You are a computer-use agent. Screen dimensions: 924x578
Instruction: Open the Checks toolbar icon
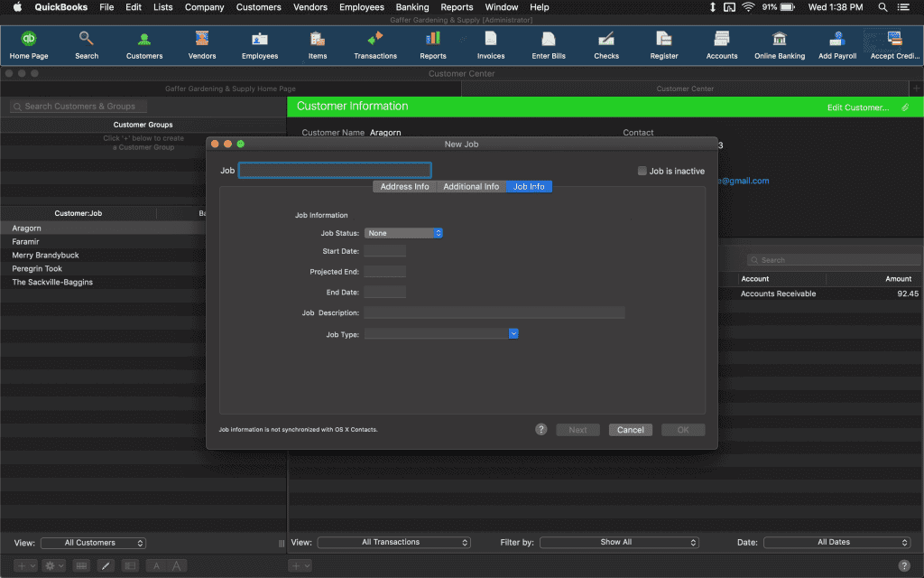tap(606, 45)
